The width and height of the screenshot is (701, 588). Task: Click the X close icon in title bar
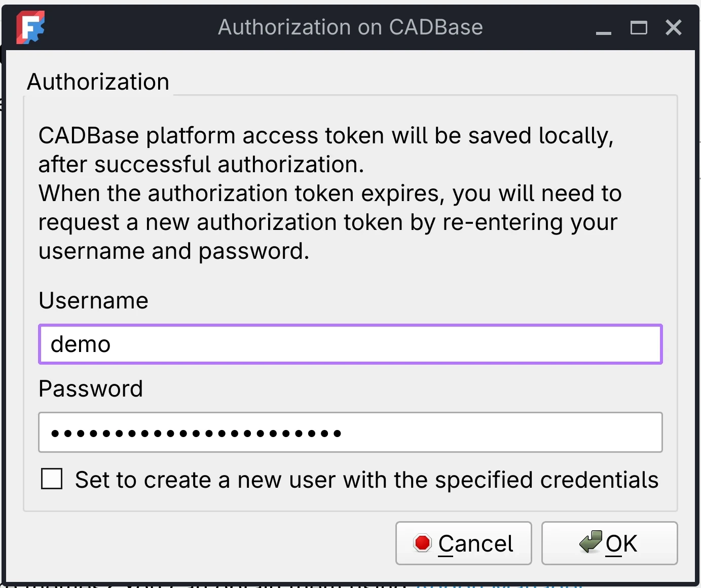point(673,28)
